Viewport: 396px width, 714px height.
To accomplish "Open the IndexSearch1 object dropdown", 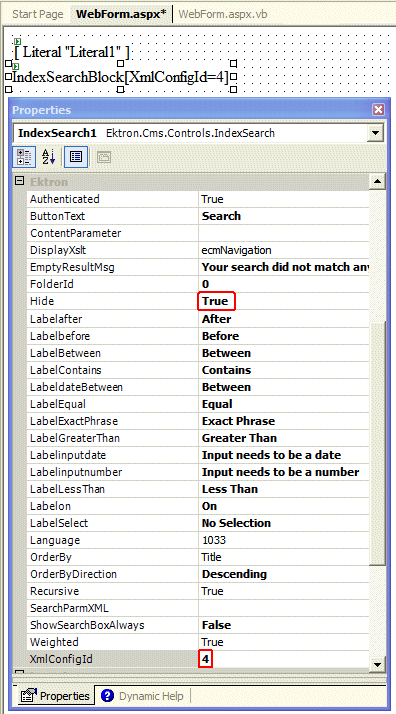I will [375, 133].
